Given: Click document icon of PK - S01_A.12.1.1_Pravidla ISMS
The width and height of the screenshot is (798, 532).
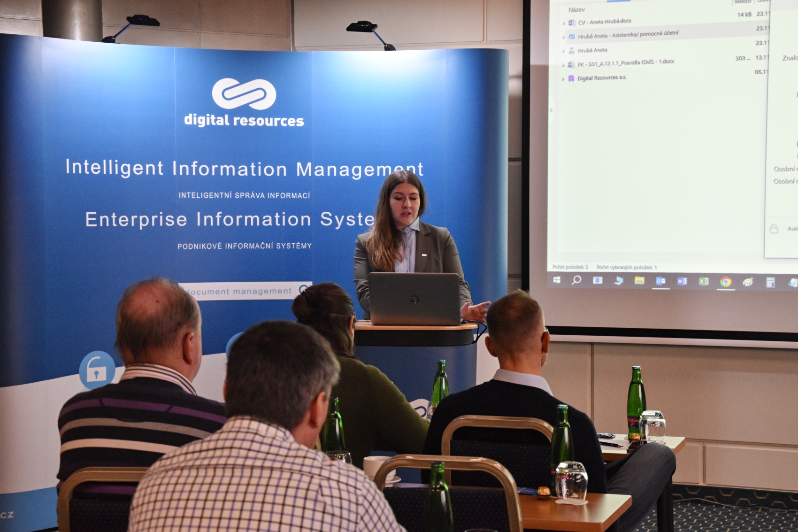Looking at the screenshot, I should coord(571,65).
